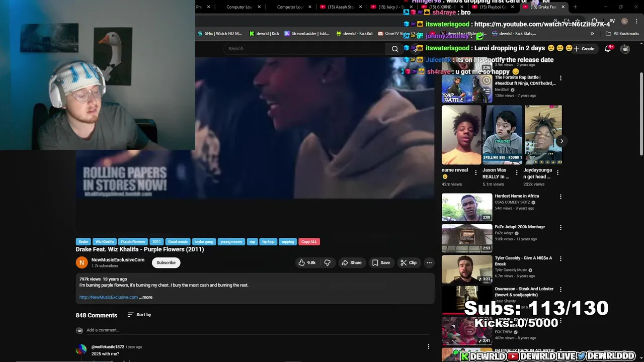The image size is (644, 362).
Task: Switch to second Computer Lou tab
Action: [290, 7]
